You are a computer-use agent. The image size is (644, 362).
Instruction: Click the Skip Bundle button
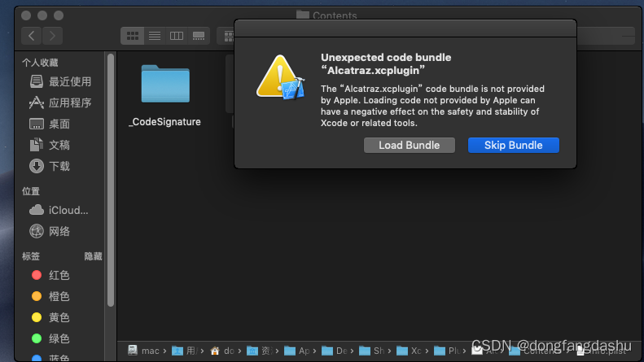coord(514,146)
